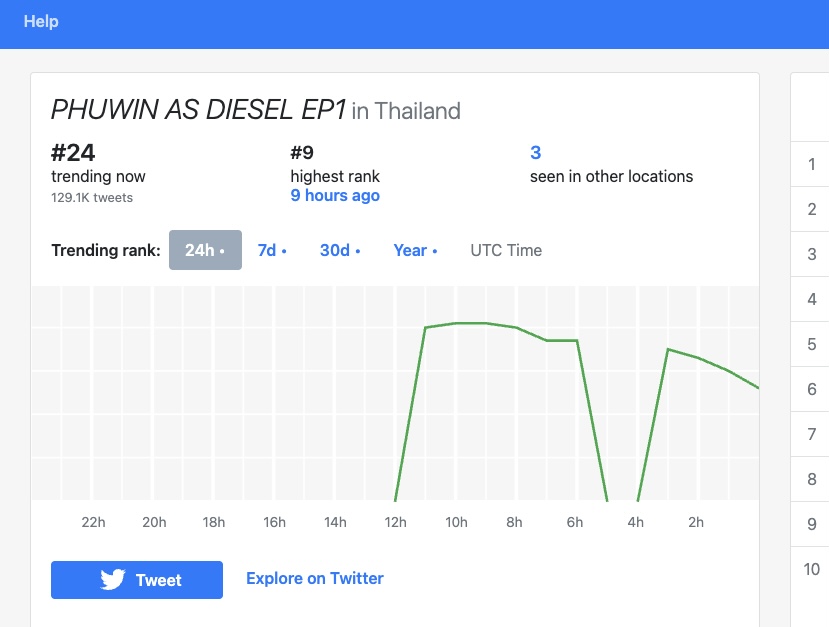Select rank row 7 in side list
The height and width of the screenshot is (627, 829).
812,434
